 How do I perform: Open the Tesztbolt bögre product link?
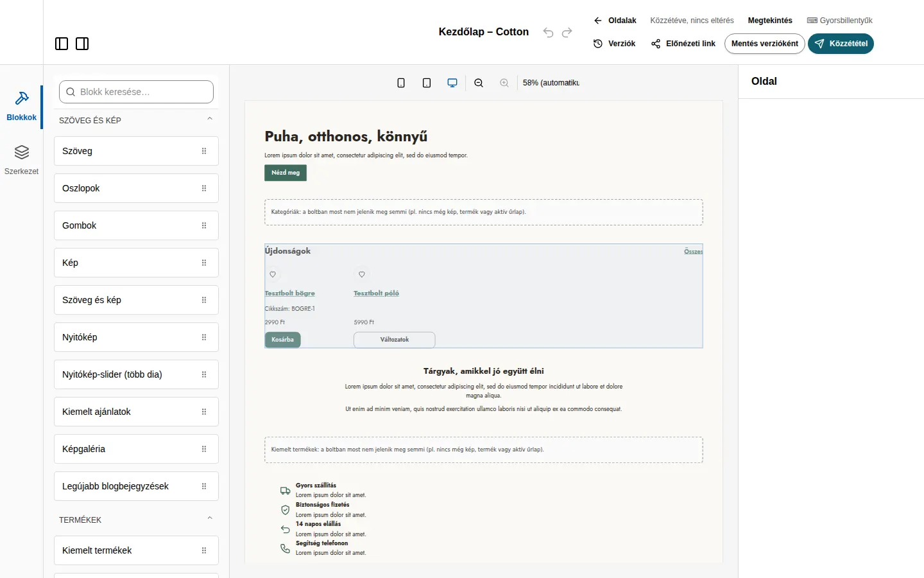click(290, 293)
